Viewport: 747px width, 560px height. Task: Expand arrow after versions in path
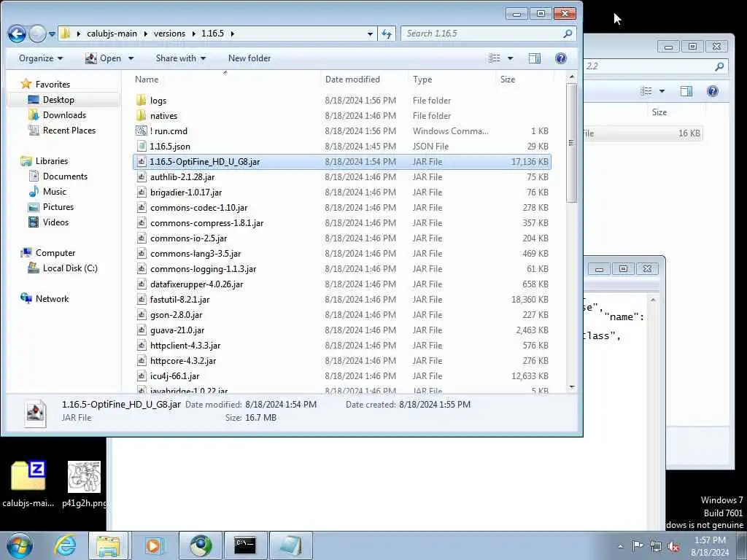194,34
